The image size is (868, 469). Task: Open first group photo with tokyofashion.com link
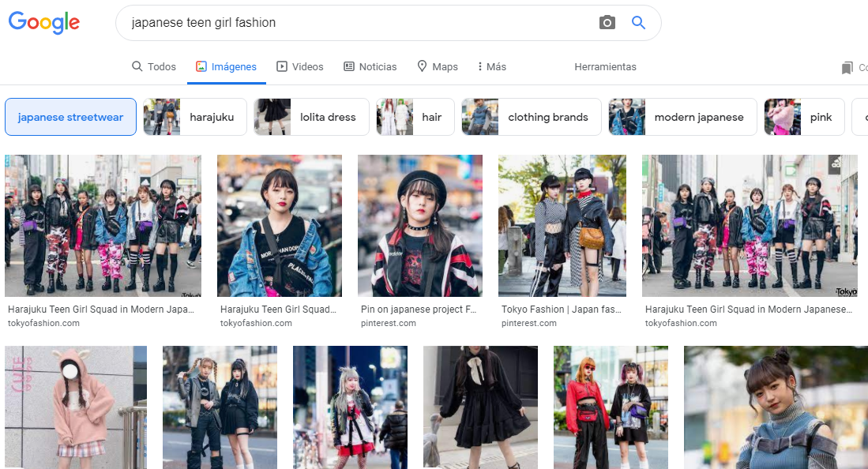pyautogui.click(x=103, y=226)
